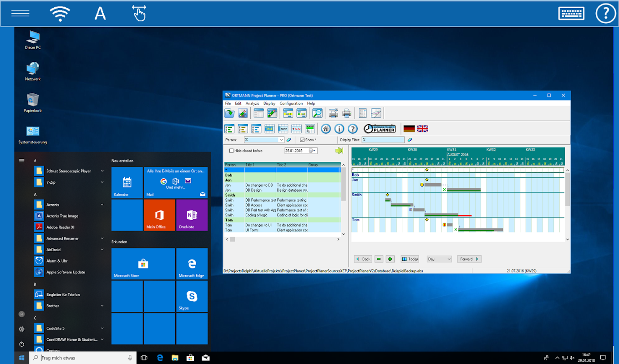Image resolution: width=619 pixels, height=364 pixels.
Task: Click the green zoom-in plus button
Action: (390, 259)
